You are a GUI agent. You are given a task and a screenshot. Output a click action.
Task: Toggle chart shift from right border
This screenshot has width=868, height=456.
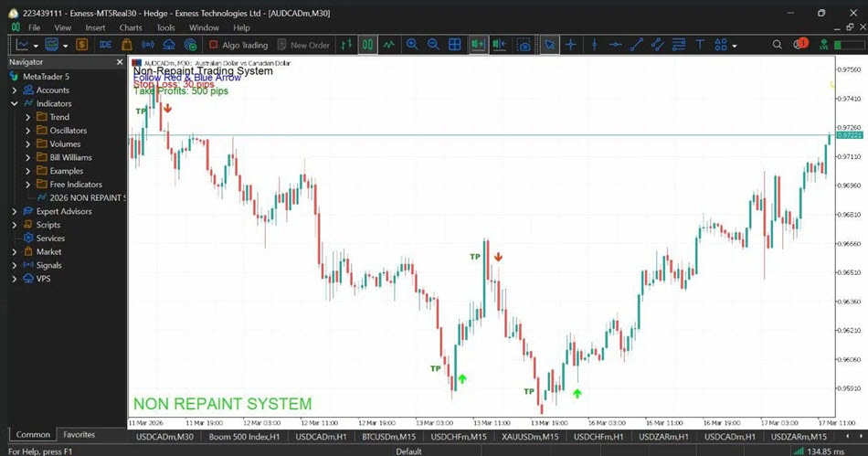point(499,45)
